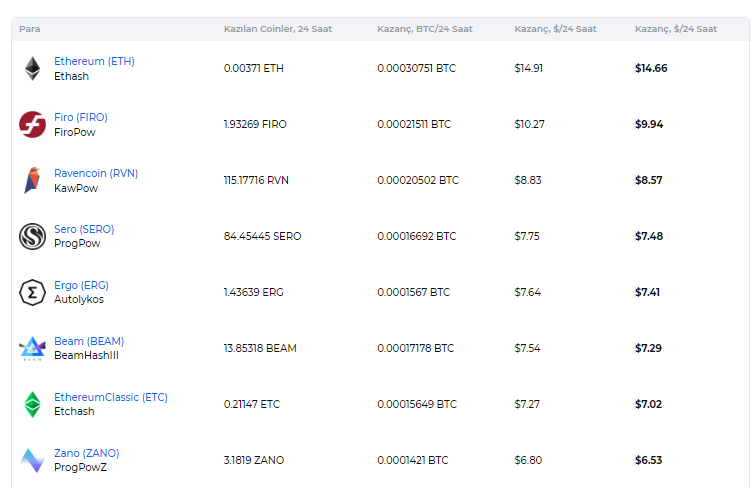Click 0.00017178 BTC cell
Screen dimensions: 755x488
click(x=416, y=348)
